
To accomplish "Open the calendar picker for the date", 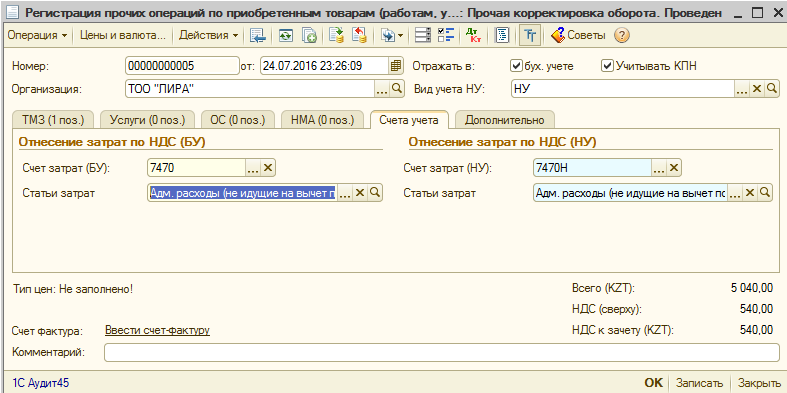I will (x=396, y=66).
